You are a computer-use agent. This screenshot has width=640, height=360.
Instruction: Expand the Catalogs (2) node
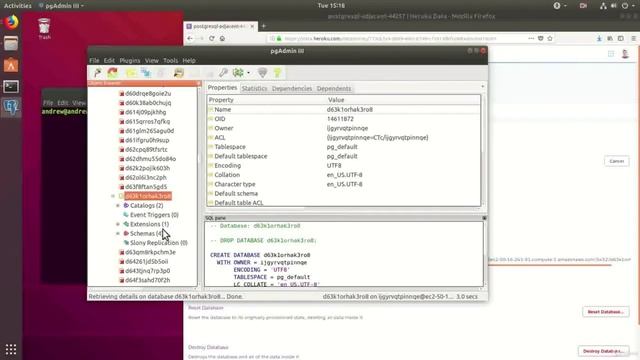coord(118,206)
